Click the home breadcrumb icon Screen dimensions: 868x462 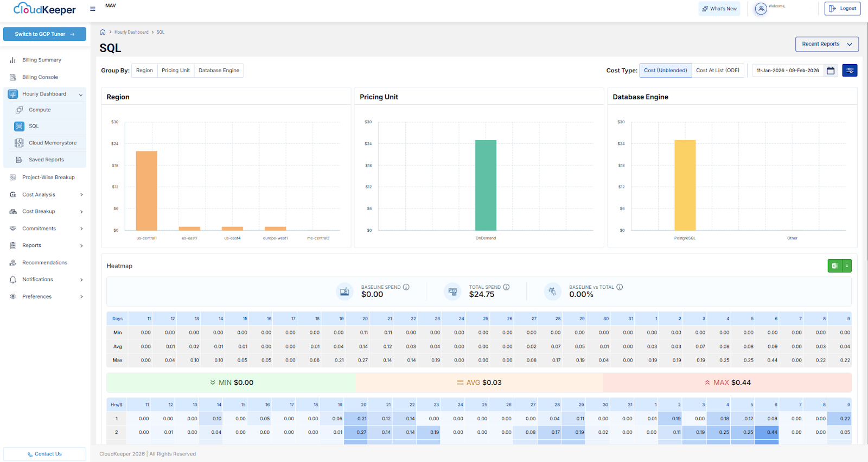point(103,32)
